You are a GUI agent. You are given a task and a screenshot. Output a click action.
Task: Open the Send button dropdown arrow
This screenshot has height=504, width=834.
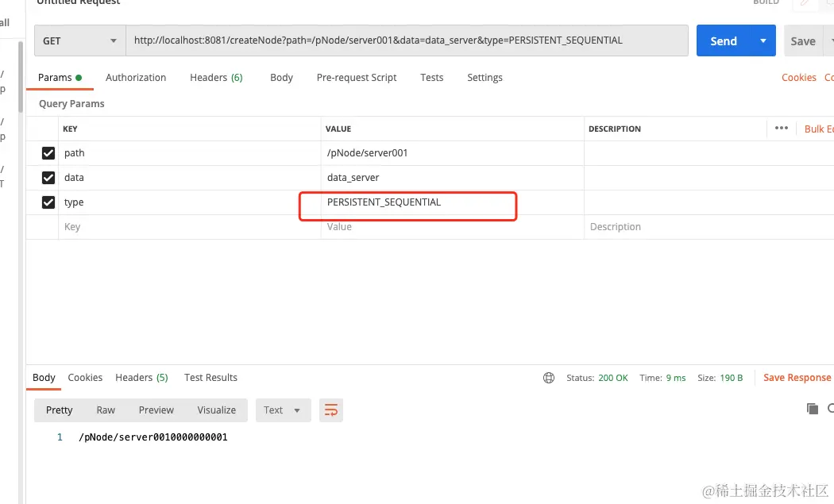coord(763,41)
